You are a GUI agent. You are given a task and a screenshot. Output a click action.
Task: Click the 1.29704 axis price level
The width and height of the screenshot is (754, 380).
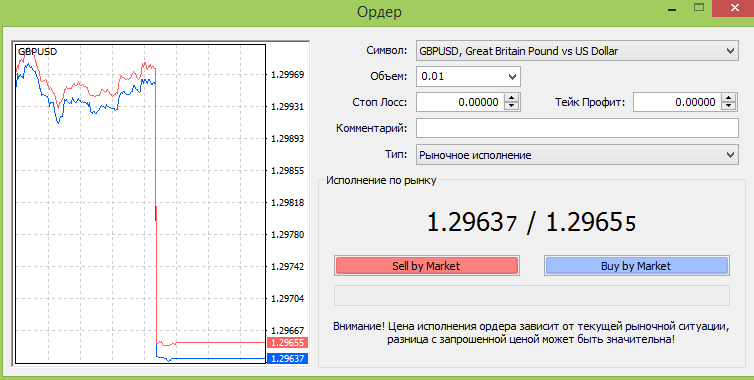click(288, 298)
